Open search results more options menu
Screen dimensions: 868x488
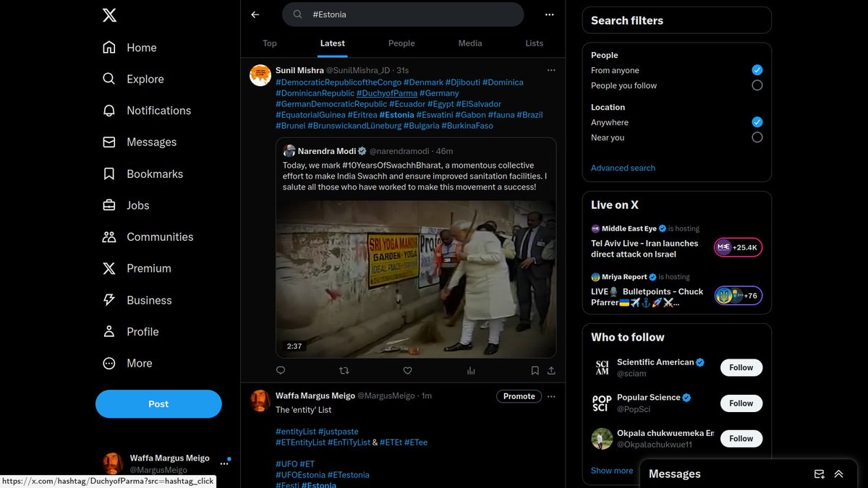[x=549, y=14]
